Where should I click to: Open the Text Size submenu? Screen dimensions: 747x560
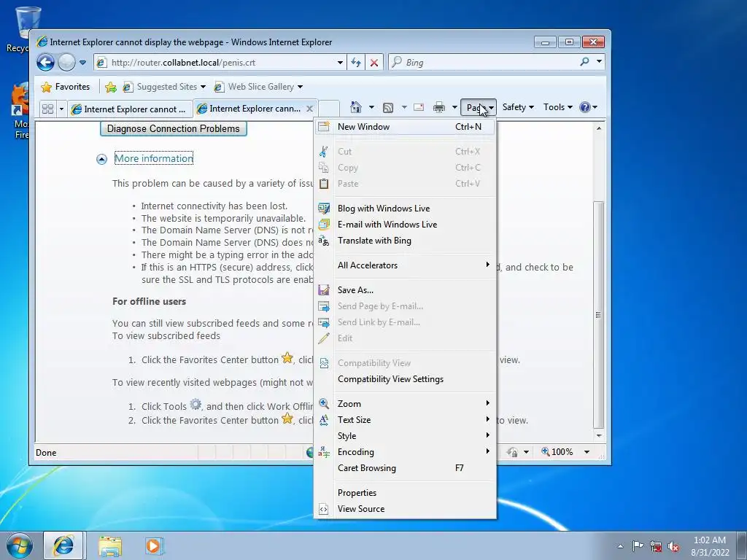[x=406, y=420]
